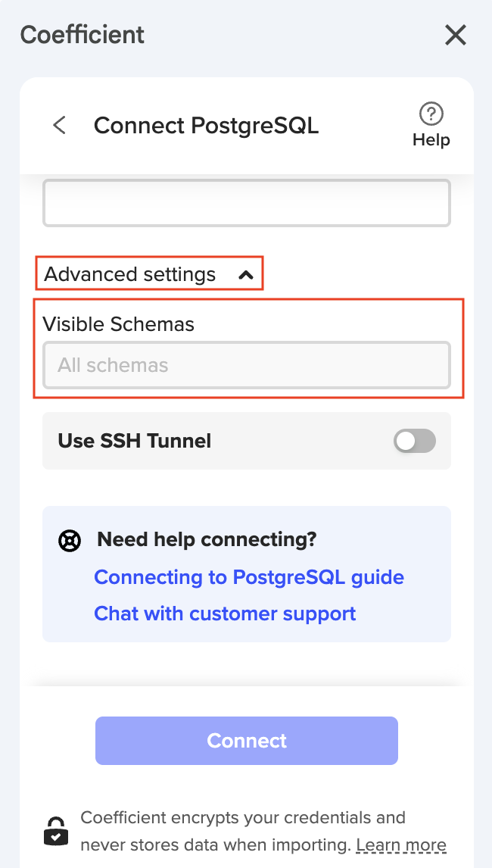Click the Use SSH Tunnel label text
The width and height of the screenshot is (492, 868).
135,441
